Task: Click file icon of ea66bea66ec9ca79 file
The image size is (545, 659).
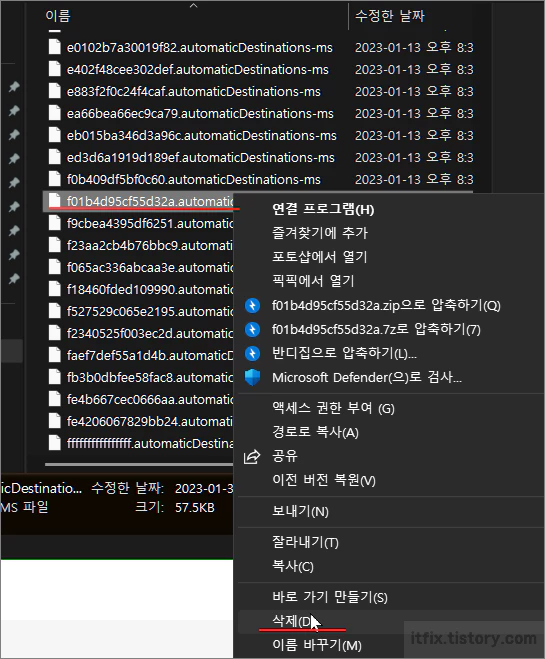Action: tap(55, 113)
